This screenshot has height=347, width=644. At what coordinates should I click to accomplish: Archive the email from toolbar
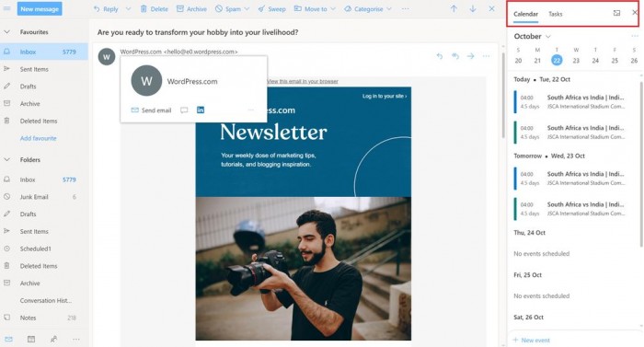click(x=191, y=8)
